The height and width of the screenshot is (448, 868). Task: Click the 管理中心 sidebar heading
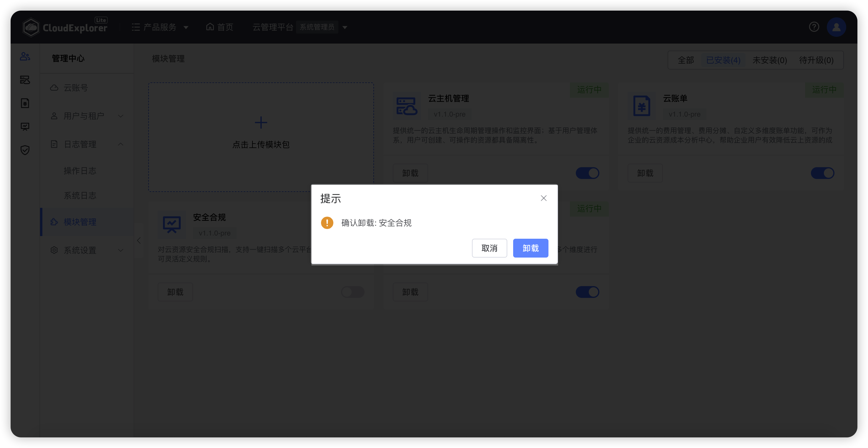pyautogui.click(x=68, y=58)
